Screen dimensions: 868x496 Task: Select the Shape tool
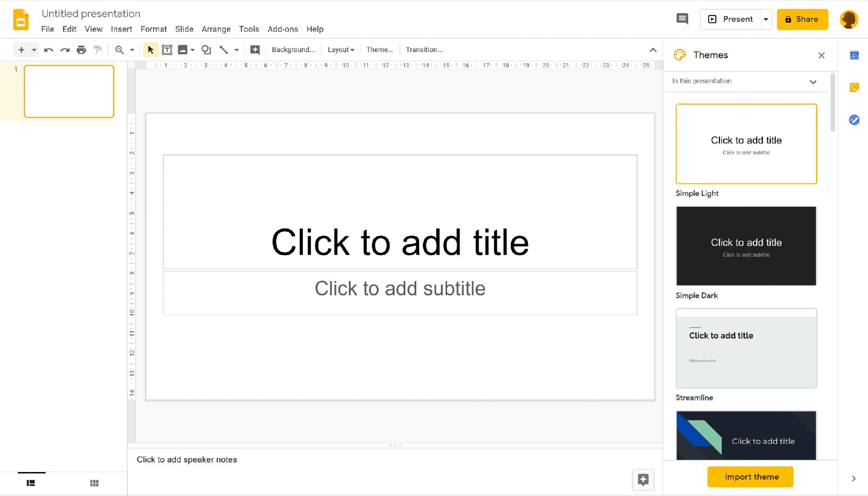(x=206, y=50)
